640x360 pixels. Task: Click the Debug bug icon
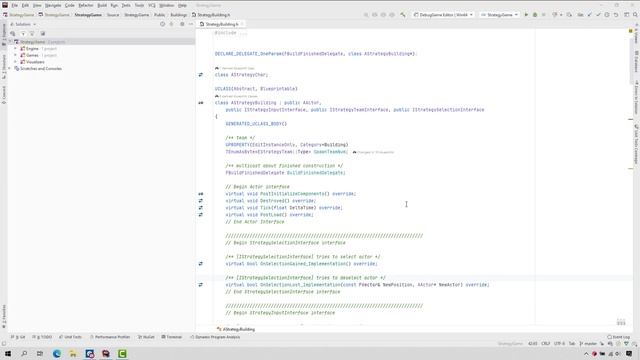535,15
